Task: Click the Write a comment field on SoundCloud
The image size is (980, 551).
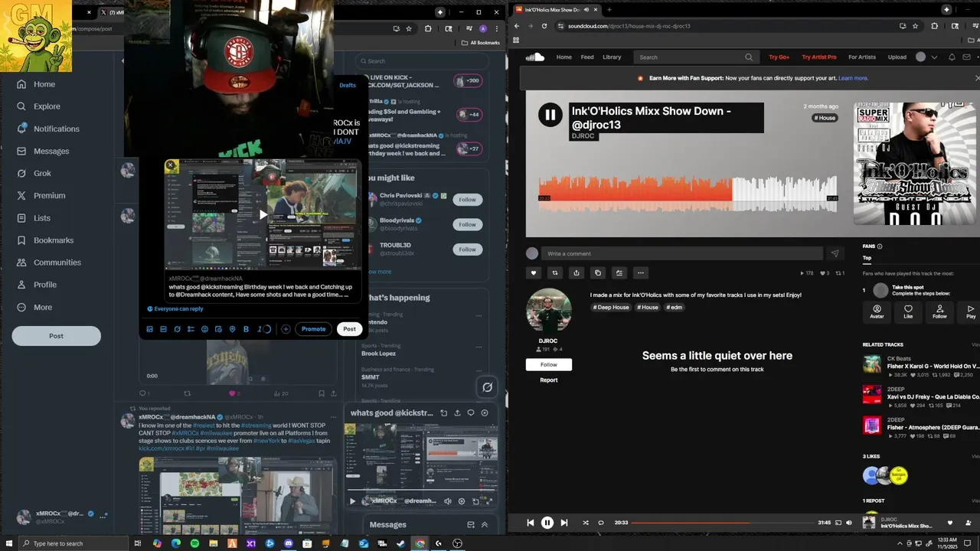Action: (x=682, y=253)
